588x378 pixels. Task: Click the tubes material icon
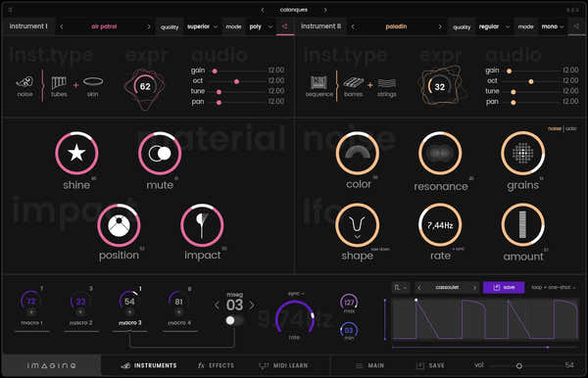tap(59, 82)
